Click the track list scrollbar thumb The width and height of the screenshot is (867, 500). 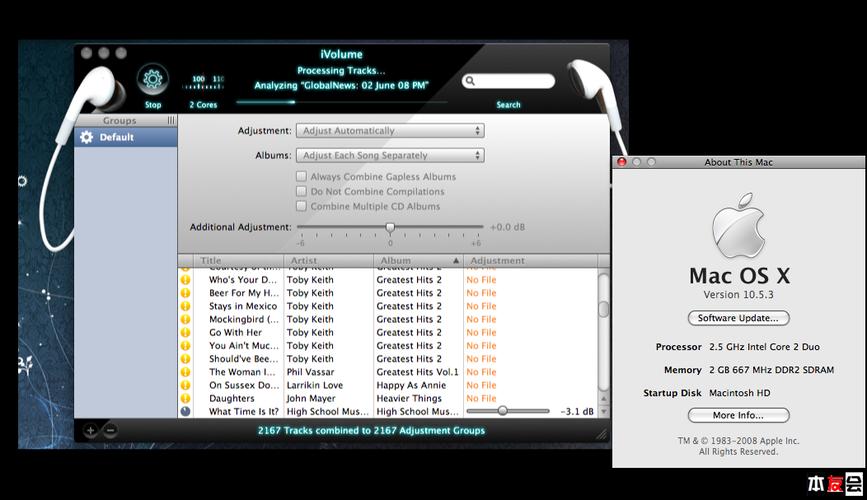(603, 309)
